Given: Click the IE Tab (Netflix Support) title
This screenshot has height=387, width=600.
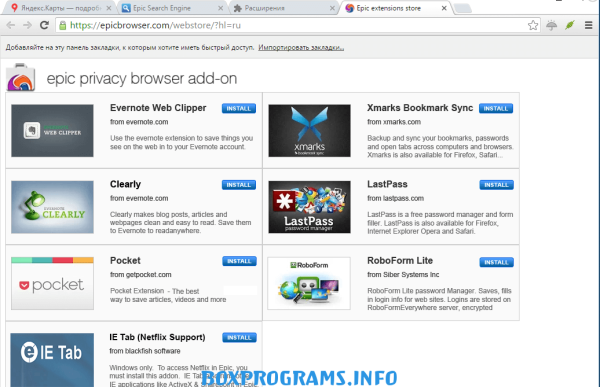Looking at the screenshot, I should pos(157,337).
